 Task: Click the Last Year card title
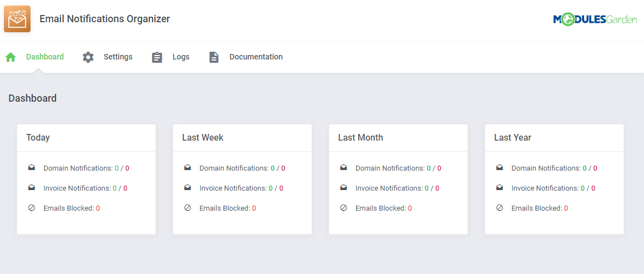point(512,137)
